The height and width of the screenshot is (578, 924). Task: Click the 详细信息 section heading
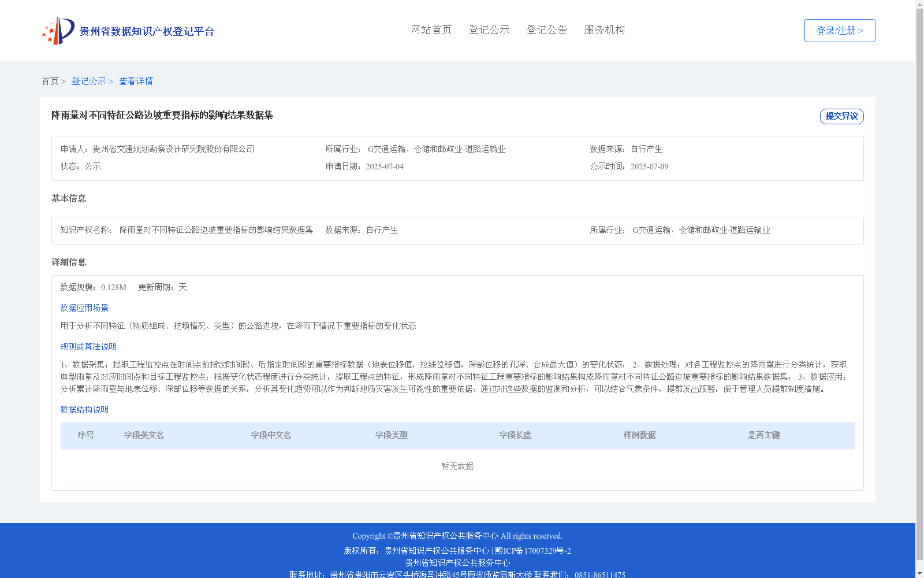69,262
